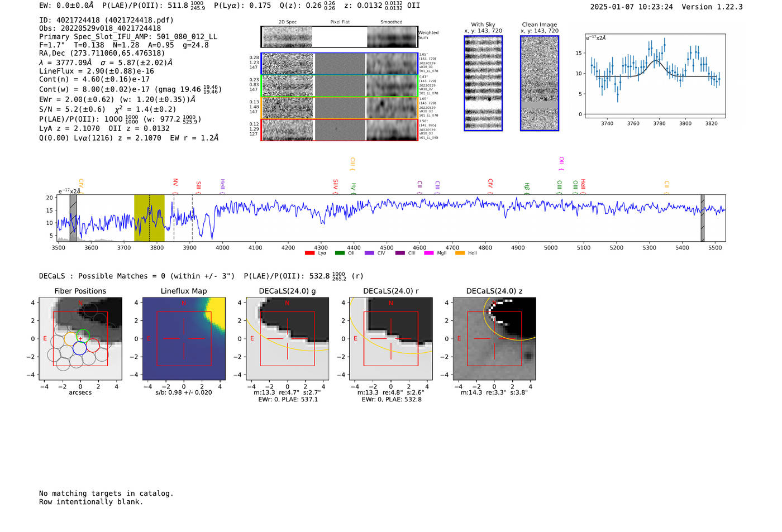
Task: Click the MgII magenta legend swatch
Action: (429, 253)
